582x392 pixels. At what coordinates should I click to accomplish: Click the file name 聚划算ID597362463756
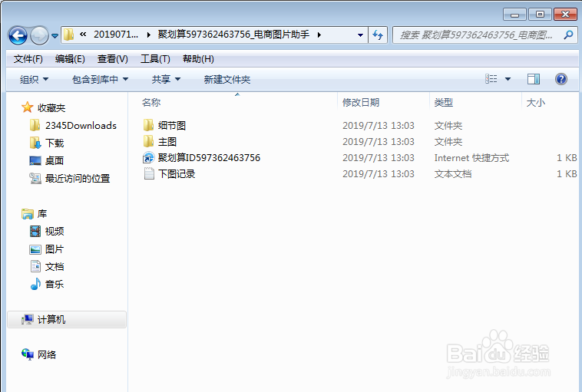209,157
